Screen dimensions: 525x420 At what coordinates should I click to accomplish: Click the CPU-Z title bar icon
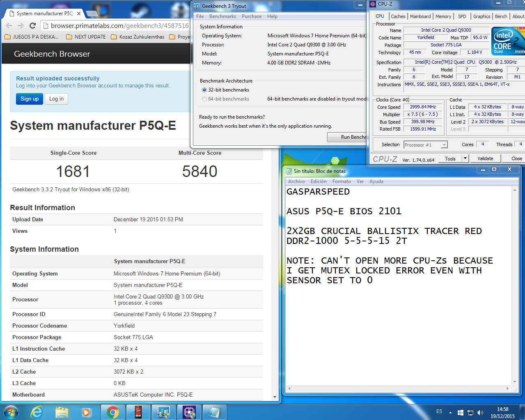tap(373, 4)
